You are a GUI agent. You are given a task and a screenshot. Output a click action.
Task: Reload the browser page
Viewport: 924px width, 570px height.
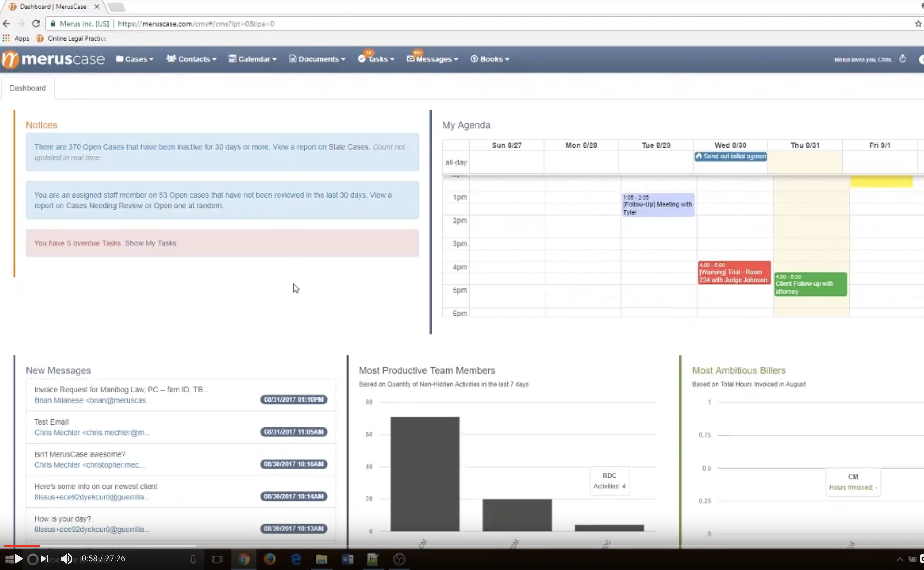(36, 24)
